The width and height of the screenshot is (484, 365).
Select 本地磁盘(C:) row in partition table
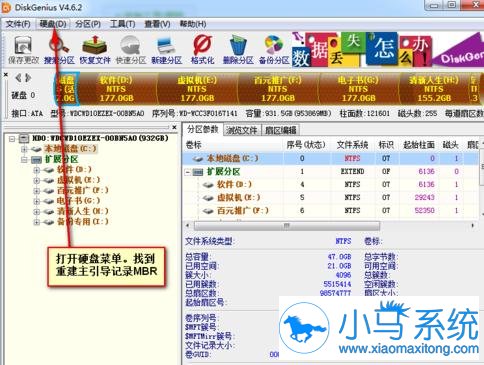point(332,158)
